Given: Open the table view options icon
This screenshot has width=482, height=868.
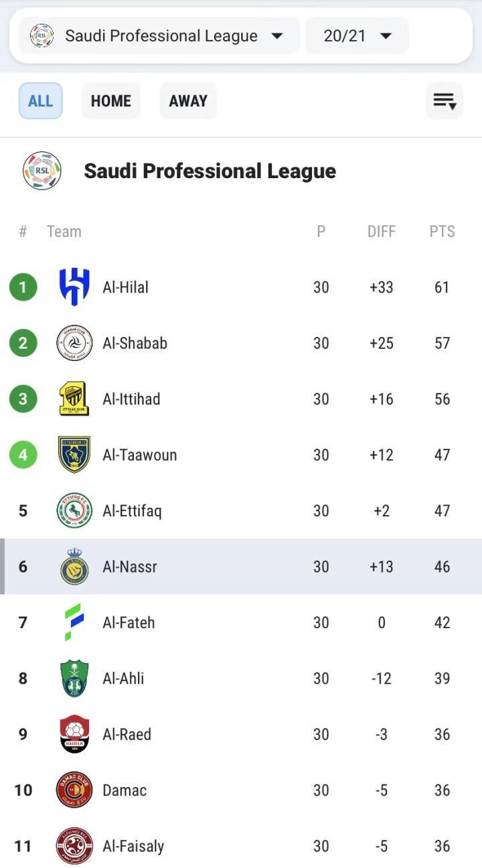Looking at the screenshot, I should [445, 101].
